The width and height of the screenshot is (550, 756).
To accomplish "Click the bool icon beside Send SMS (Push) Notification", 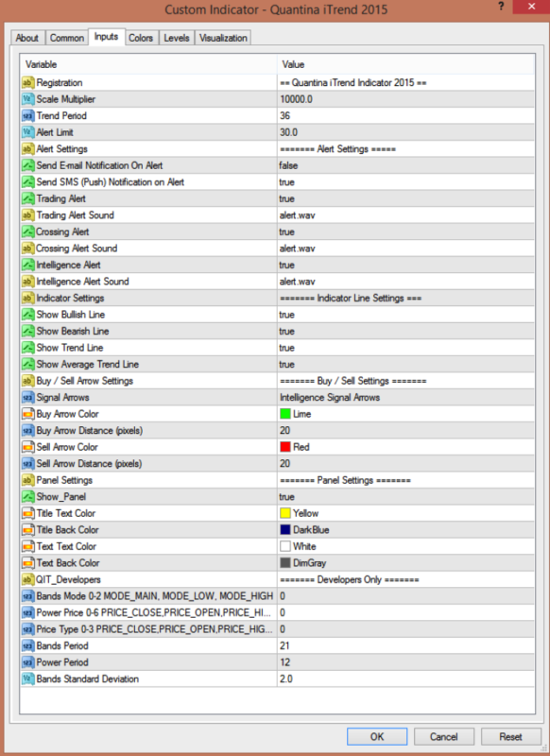I will pyautogui.click(x=28, y=182).
